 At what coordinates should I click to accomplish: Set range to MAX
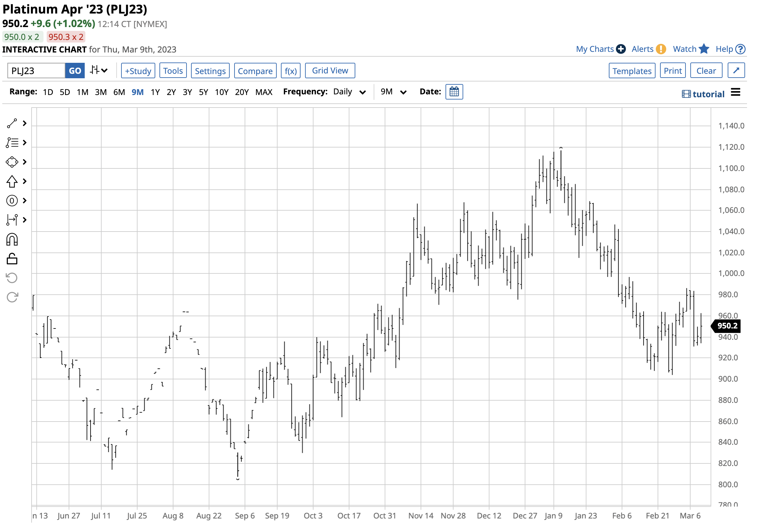264,92
